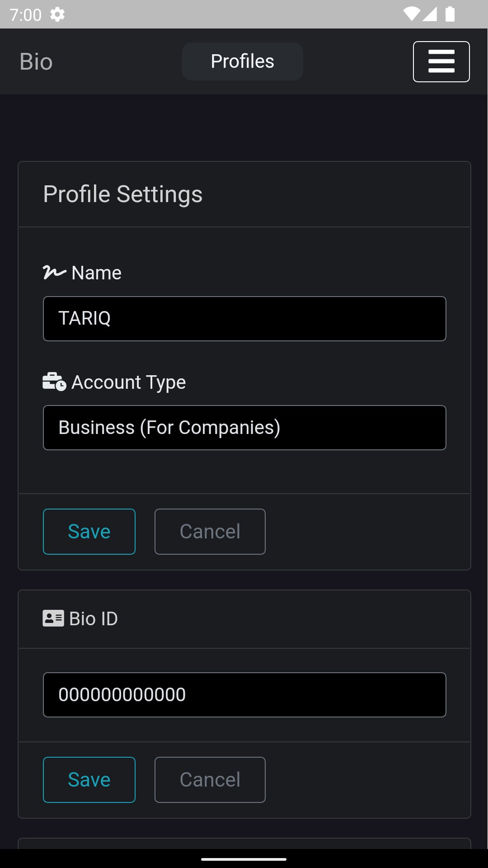Image resolution: width=488 pixels, height=868 pixels.
Task: Click the ID card icon beside Bio ID
Action: pos(53,618)
